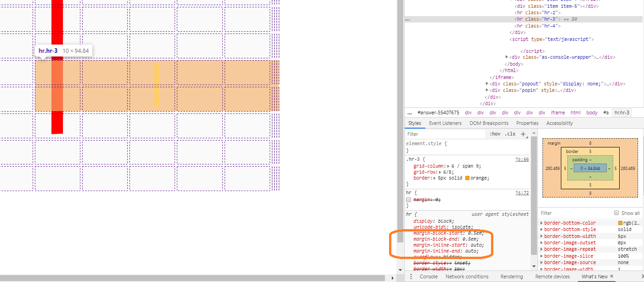Click the Styles pane Filter input
Image resolution: width=644 pixels, height=282 pixels.
445,134
